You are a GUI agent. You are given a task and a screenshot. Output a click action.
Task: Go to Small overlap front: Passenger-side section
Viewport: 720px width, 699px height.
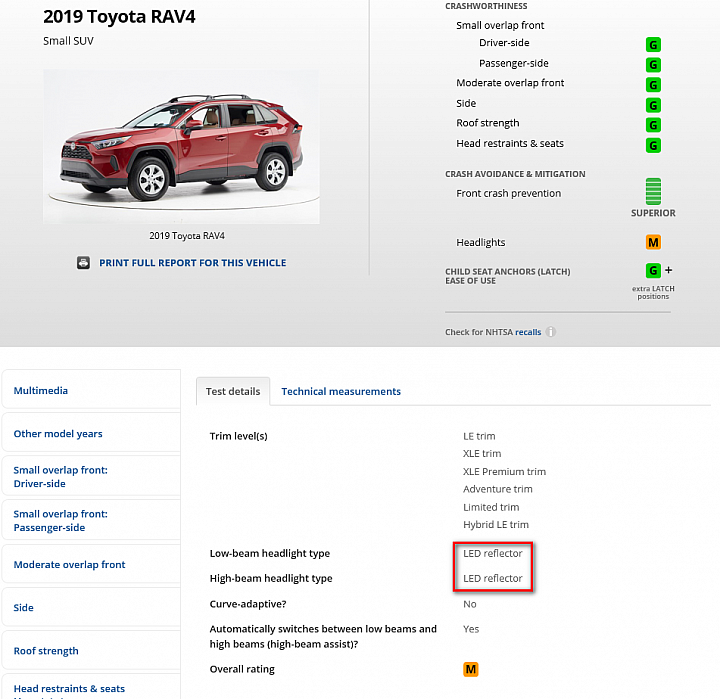pos(91,520)
